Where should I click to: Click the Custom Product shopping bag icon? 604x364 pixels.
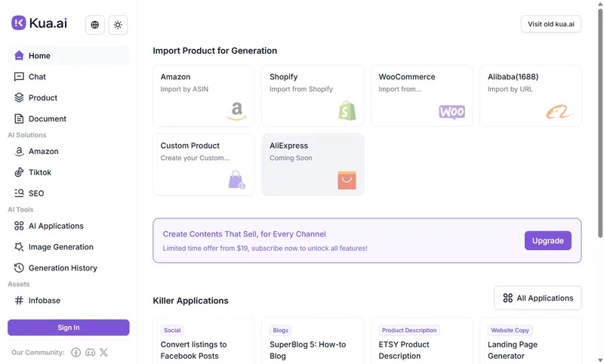[x=236, y=180]
